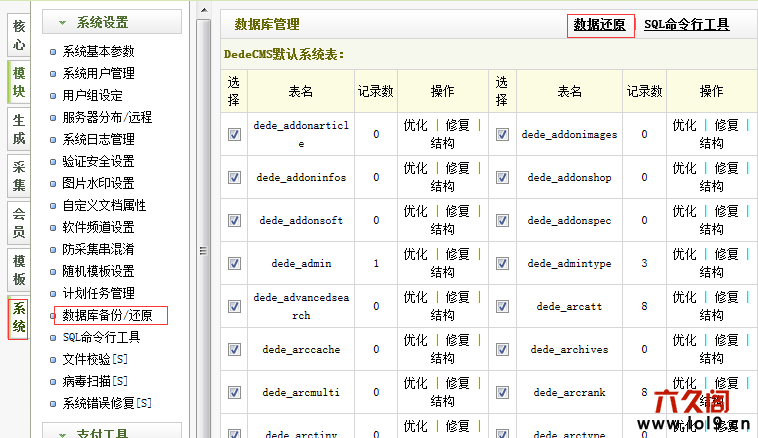Click 修复 for dede_addonarticle

(457, 126)
